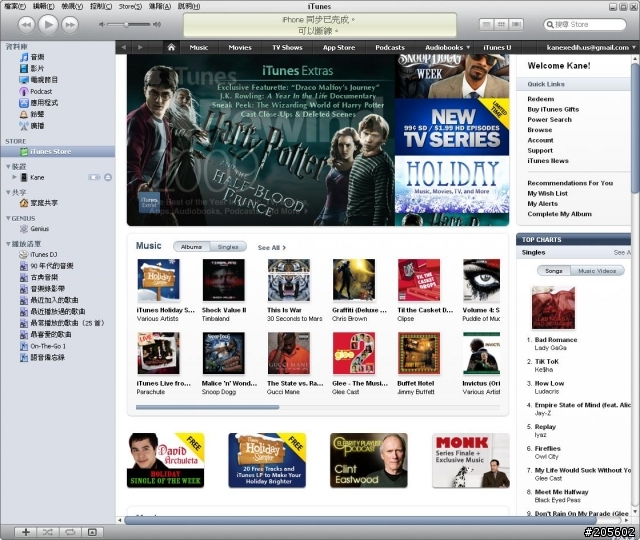Open the 說明(H) menu

pos(189,7)
